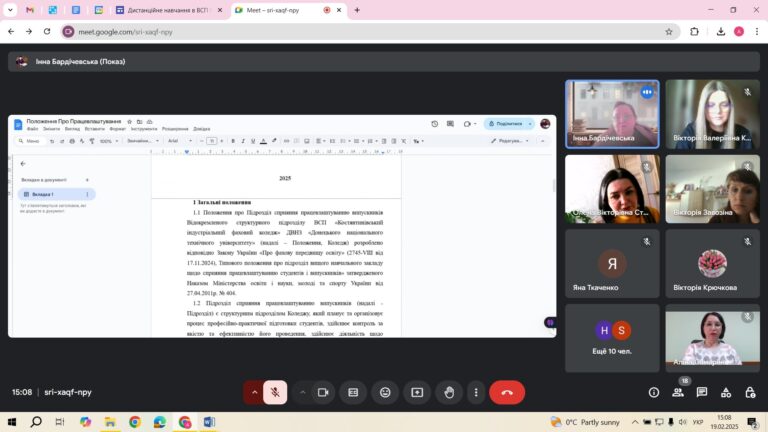Open Word from the taskbar
This screenshot has height=432, width=768.
[x=209, y=422]
